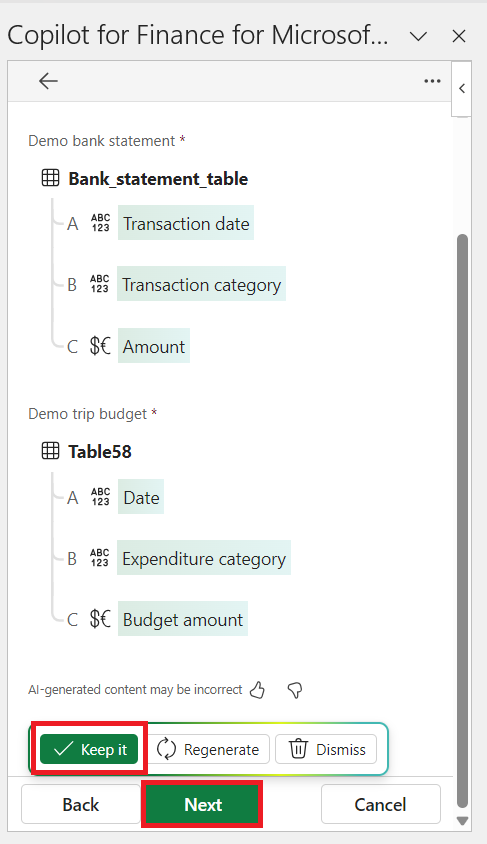This screenshot has width=487, height=844.
Task: Click Keep it to accept suggestion
Action: click(89, 749)
